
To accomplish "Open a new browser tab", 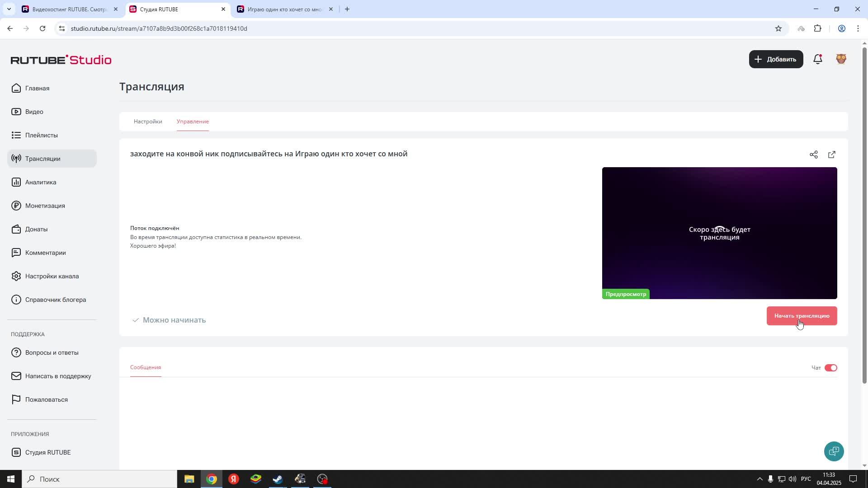I will pyautogui.click(x=347, y=9).
